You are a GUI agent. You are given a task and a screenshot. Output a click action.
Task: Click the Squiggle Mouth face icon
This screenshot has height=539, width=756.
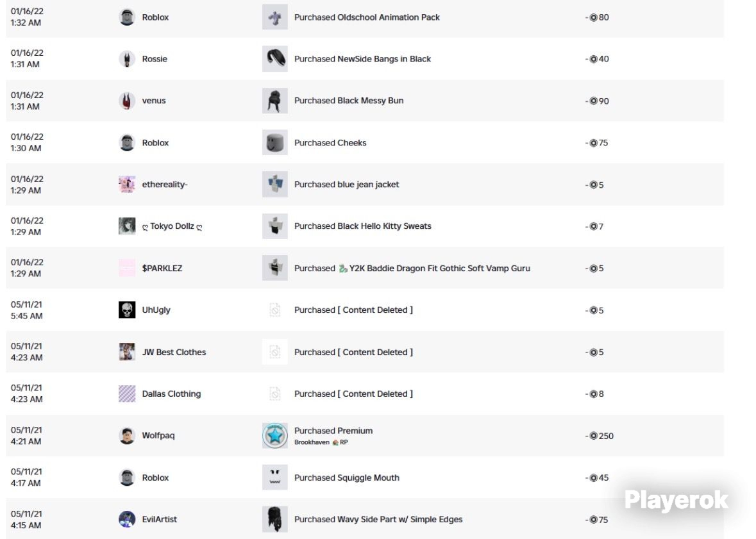[275, 477]
